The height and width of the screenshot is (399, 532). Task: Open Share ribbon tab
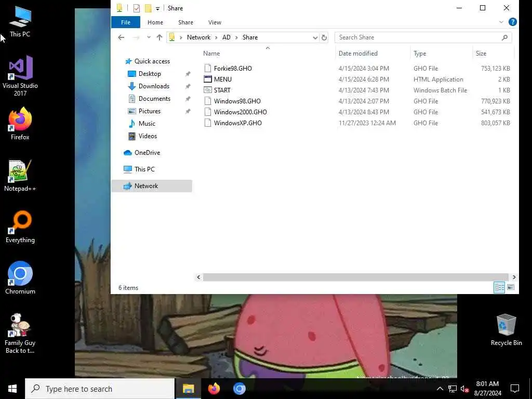(x=185, y=22)
